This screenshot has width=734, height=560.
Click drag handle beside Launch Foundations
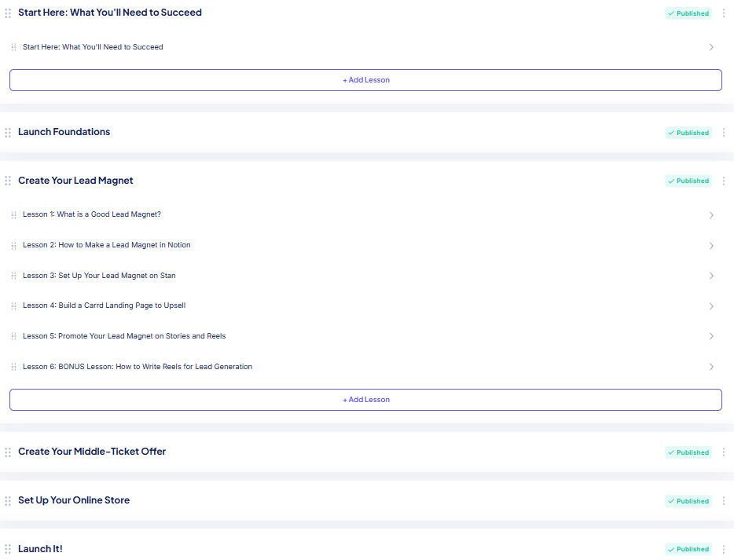pyautogui.click(x=8, y=133)
